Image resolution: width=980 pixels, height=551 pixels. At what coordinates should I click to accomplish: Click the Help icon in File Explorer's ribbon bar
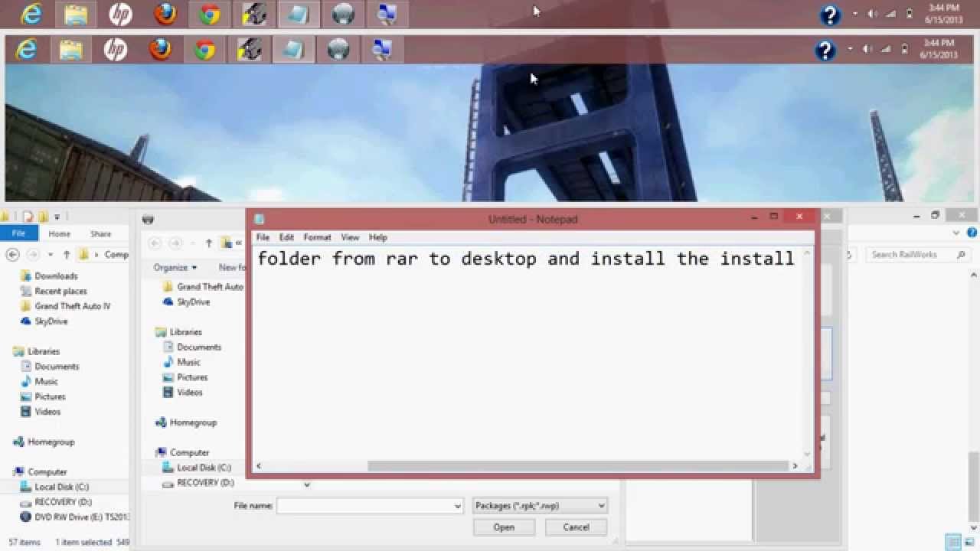click(972, 233)
